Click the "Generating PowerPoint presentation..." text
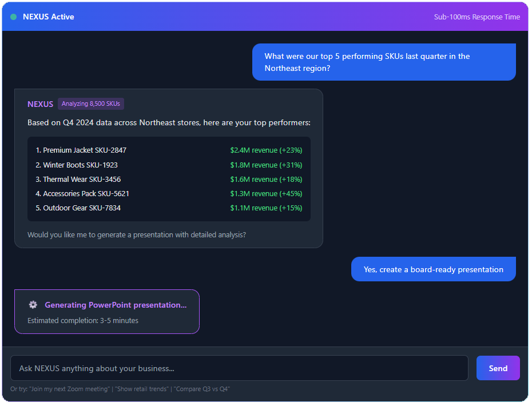This screenshot has height=406, width=532. tap(116, 305)
